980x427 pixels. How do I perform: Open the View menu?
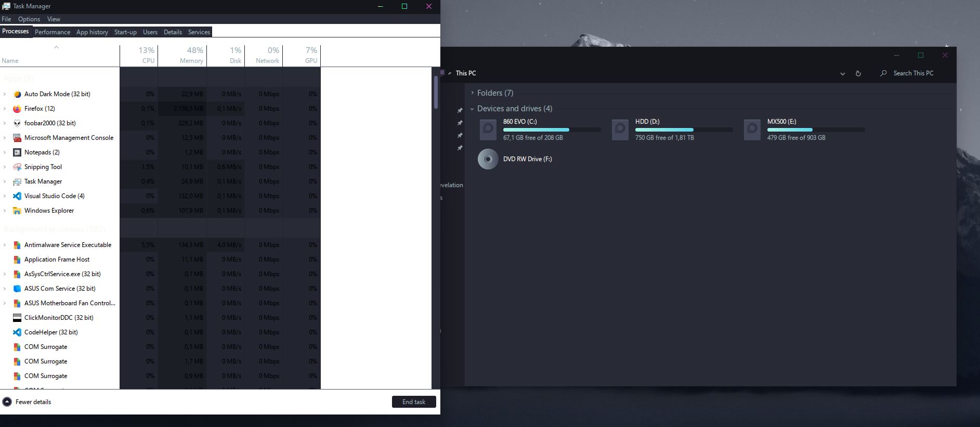54,19
